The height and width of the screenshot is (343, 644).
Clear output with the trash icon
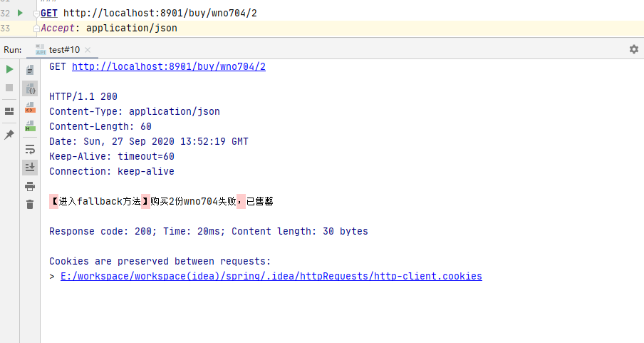(x=30, y=205)
